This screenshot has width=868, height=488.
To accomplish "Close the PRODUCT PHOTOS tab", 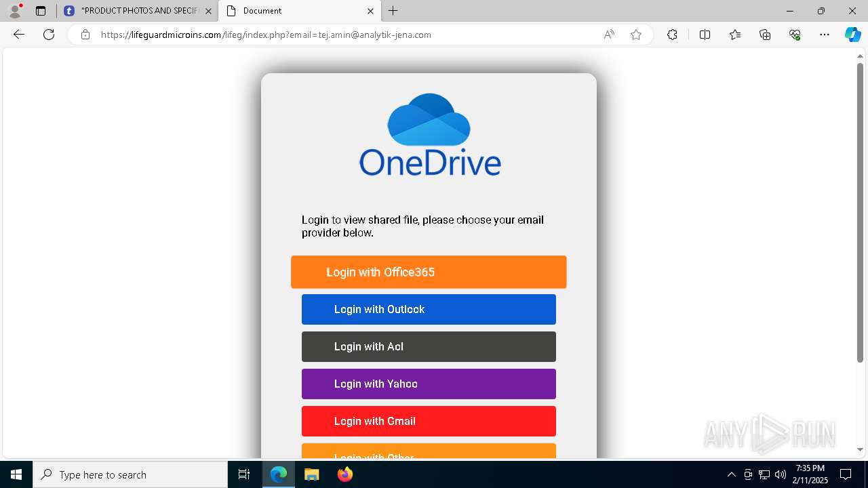I will (208, 11).
